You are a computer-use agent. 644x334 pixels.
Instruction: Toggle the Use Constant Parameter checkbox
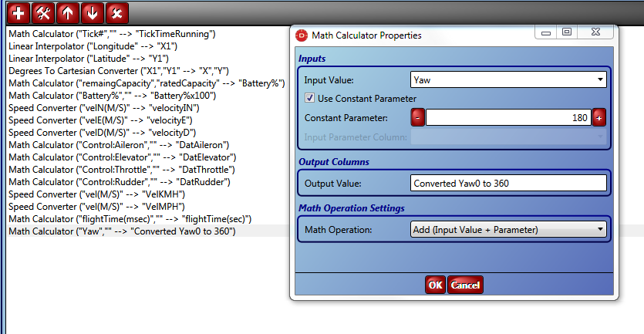(x=310, y=98)
